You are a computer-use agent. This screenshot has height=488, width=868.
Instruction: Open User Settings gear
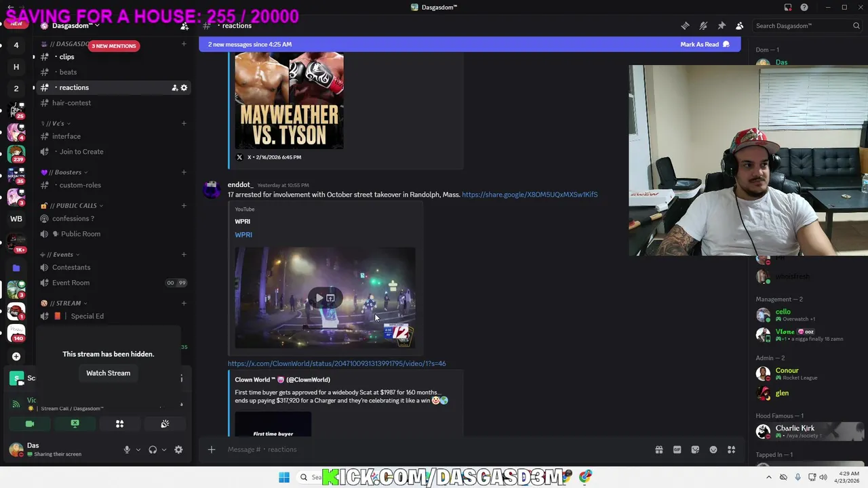178,449
